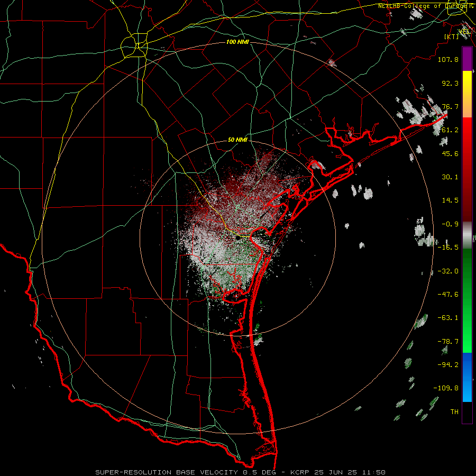This screenshot has height=476, width=476.
Task: Click the 76.7 velocity scale value
Action: pos(450,106)
